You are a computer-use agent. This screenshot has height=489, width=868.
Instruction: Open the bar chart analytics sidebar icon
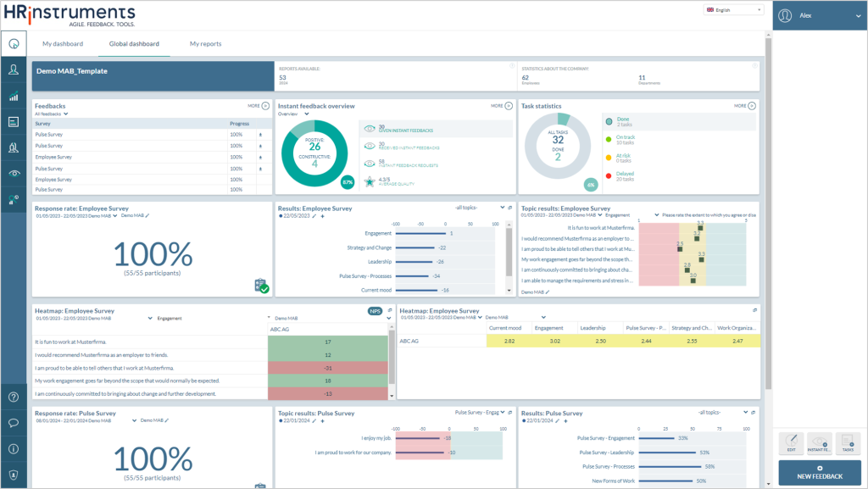point(14,97)
